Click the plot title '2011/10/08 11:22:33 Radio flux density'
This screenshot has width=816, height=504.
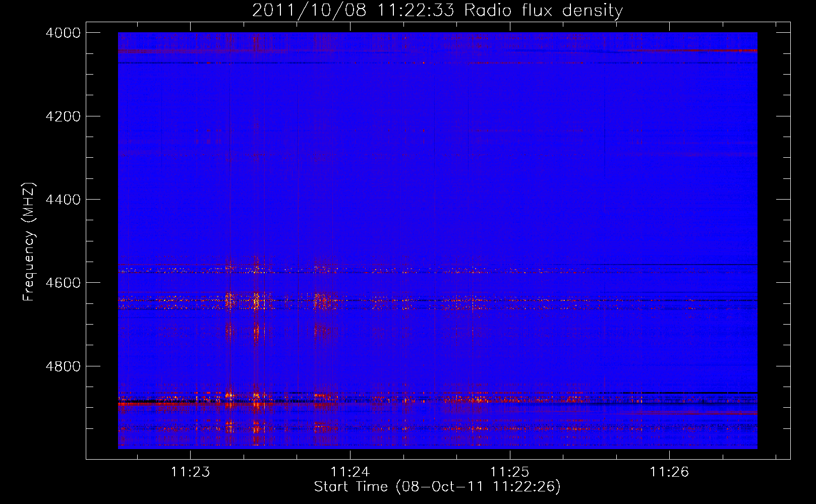pyautogui.click(x=437, y=11)
